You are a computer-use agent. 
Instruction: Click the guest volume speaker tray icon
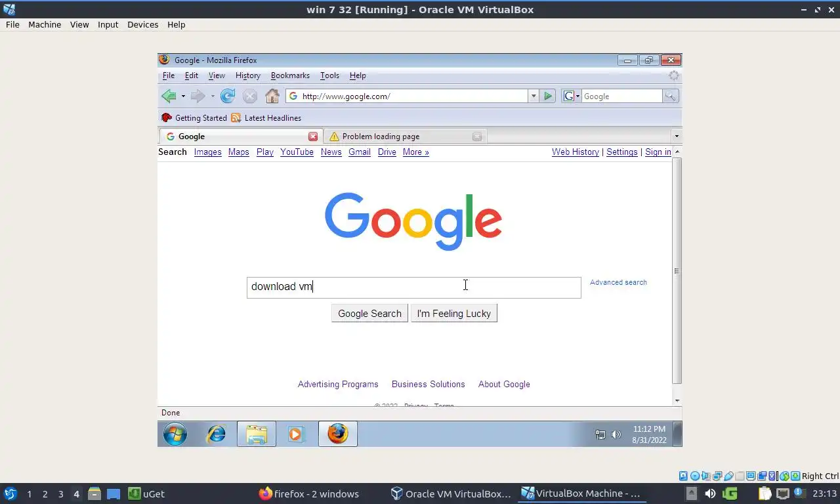[616, 434]
